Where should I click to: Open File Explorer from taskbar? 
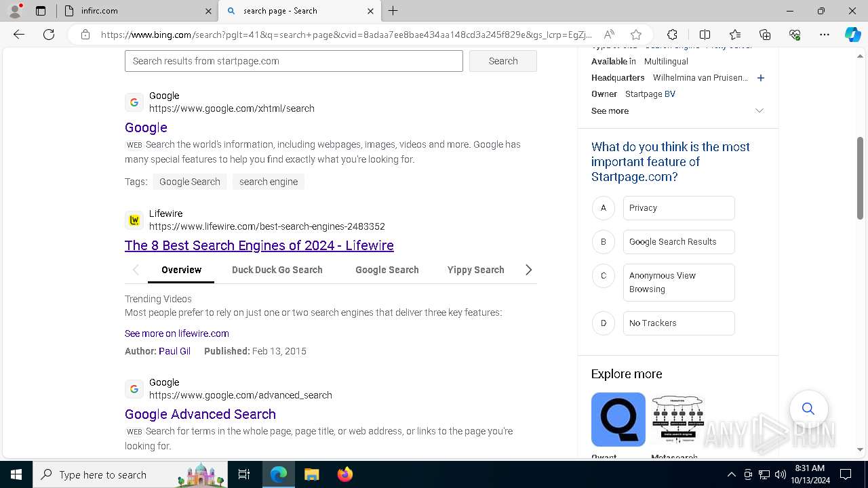point(311,474)
